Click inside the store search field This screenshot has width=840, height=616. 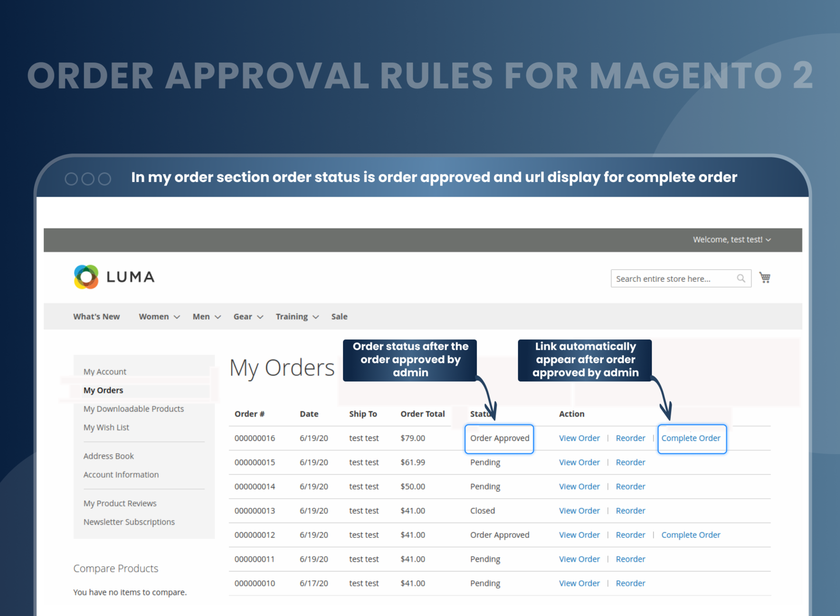pos(671,278)
